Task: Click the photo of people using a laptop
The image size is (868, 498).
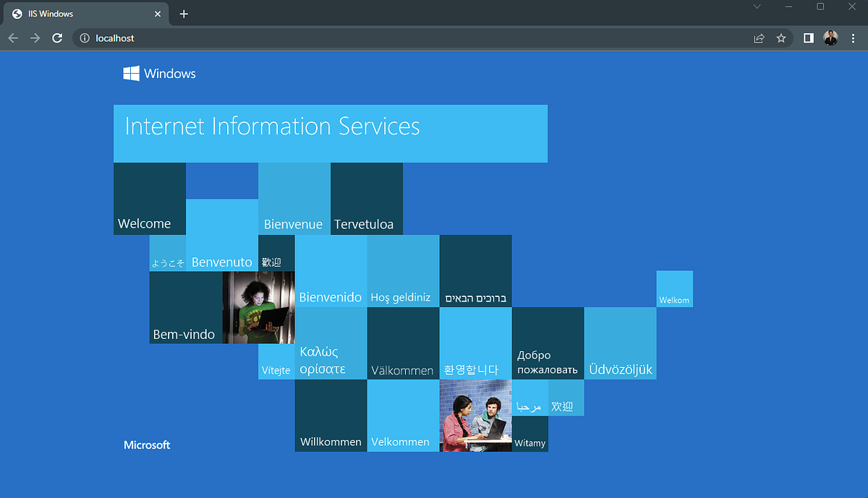Action: pyautogui.click(x=475, y=416)
